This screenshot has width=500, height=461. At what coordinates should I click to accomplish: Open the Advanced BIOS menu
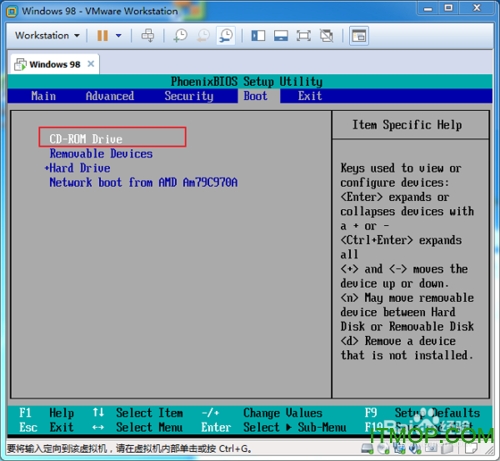(110, 96)
